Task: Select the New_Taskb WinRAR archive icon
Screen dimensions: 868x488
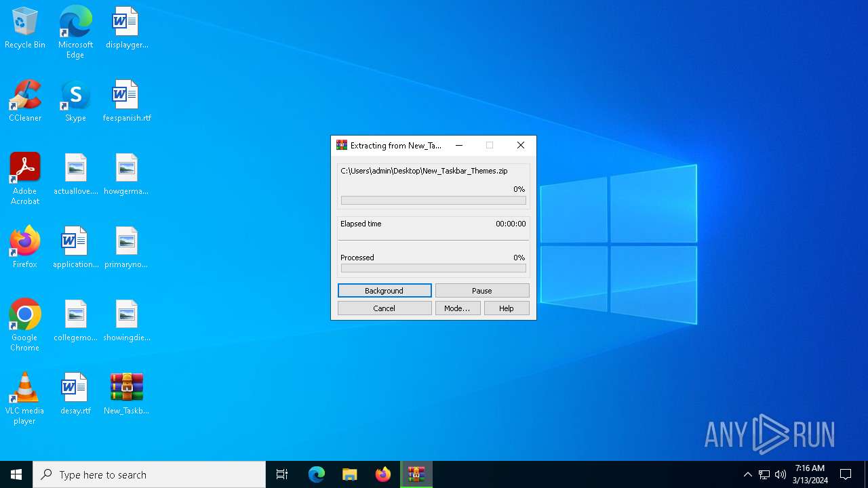Action: click(x=127, y=394)
